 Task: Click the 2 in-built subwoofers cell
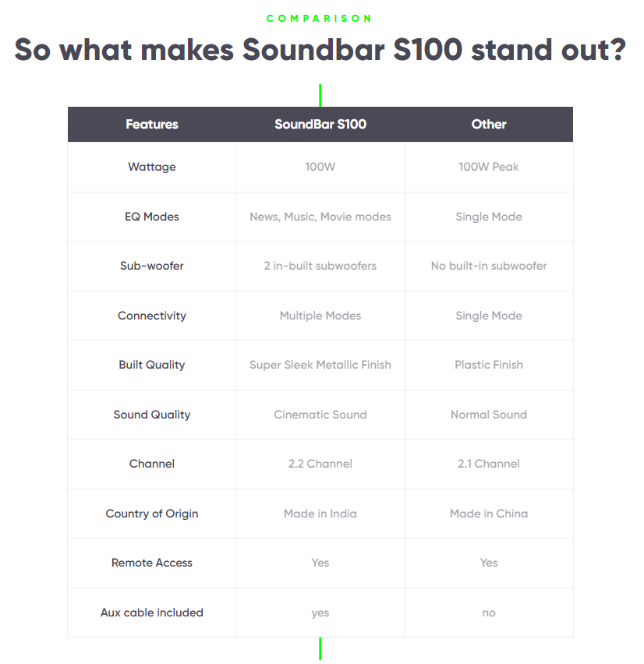click(320, 266)
